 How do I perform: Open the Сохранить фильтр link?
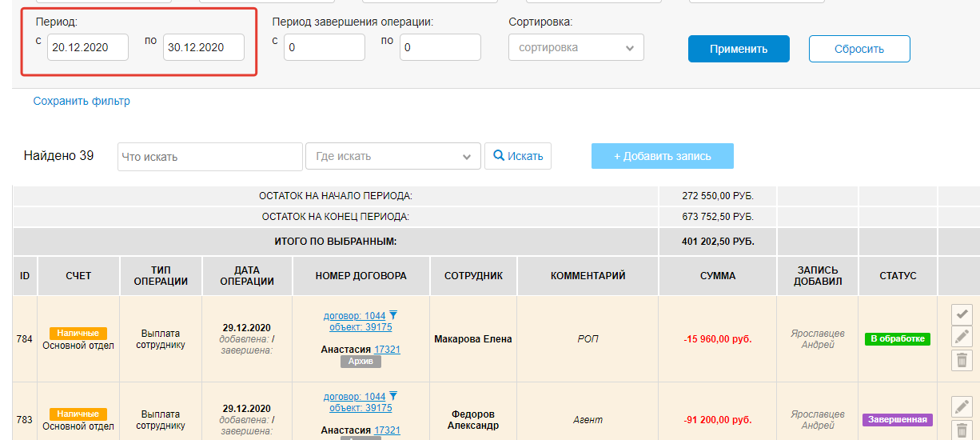click(x=82, y=102)
